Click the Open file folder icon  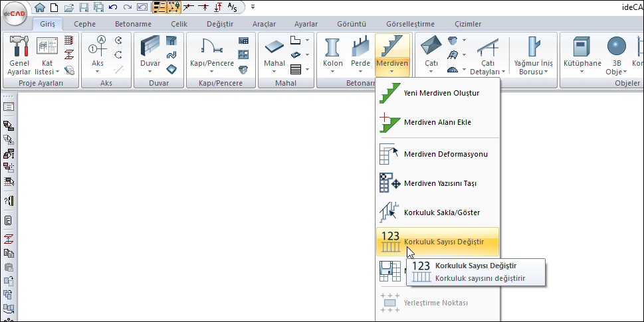tap(68, 7)
